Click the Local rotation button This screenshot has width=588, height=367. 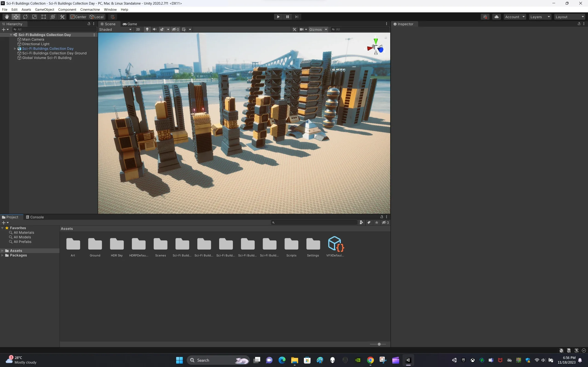[97, 17]
